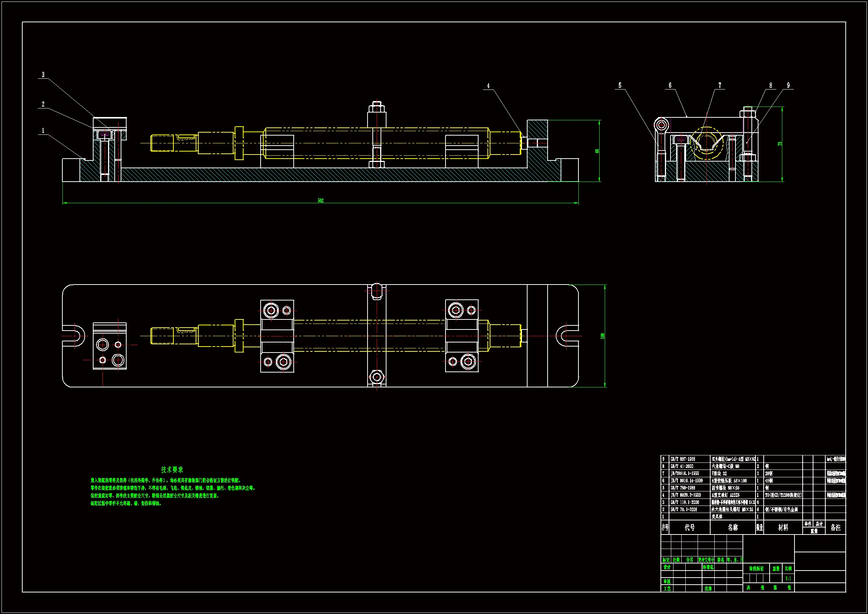This screenshot has height=614, width=868.
Task: Click the 设计 cell in title block
Action: [667, 567]
